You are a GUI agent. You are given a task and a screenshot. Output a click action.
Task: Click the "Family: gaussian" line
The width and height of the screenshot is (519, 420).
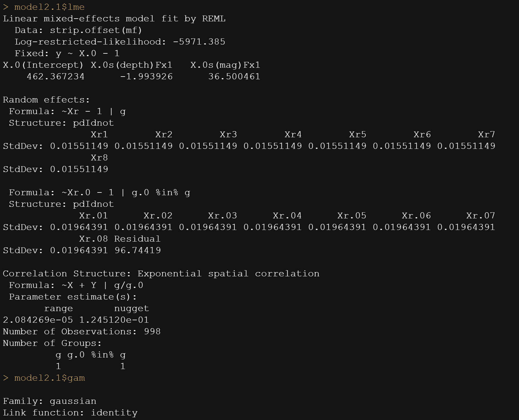(49, 401)
